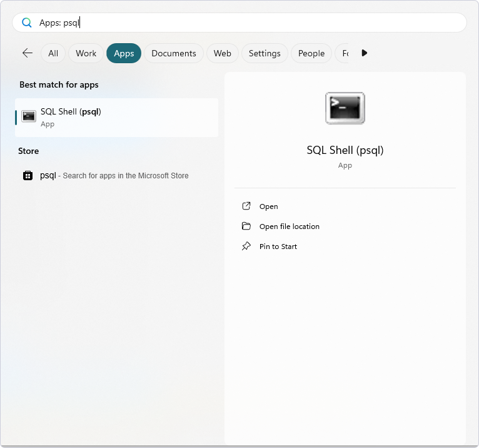Select the Documents filter tab
The height and width of the screenshot is (448, 479).
point(174,53)
